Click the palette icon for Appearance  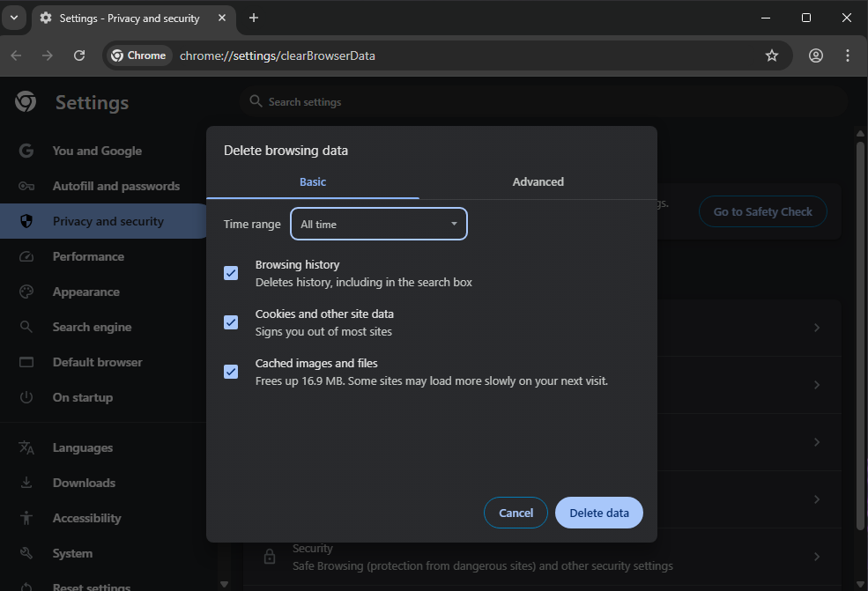[26, 292]
